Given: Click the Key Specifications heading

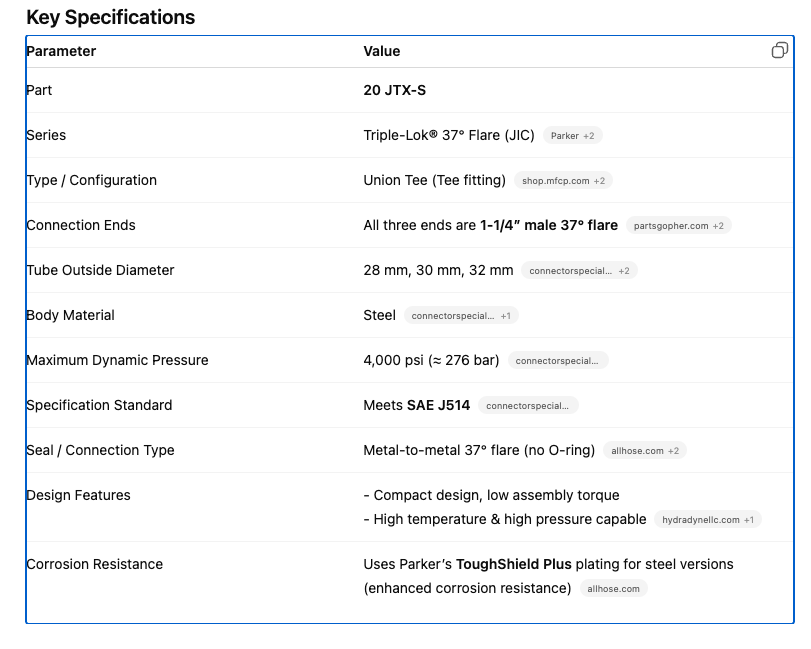Looking at the screenshot, I should [x=110, y=17].
